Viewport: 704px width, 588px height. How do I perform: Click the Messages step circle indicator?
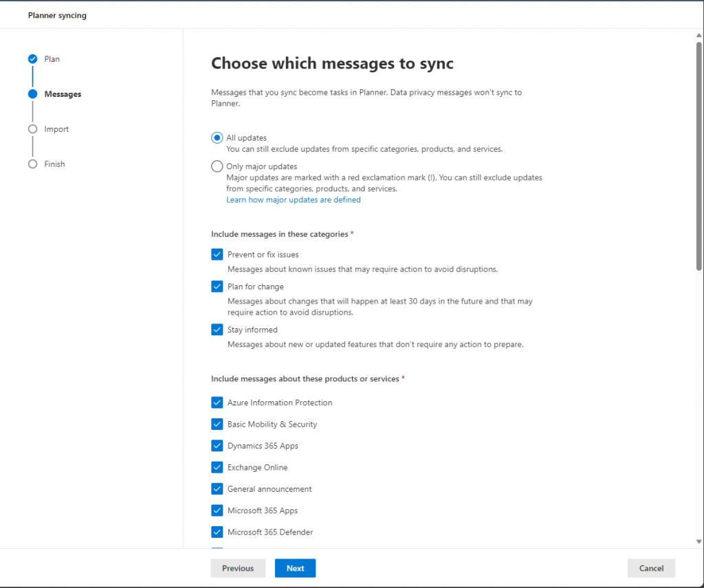pyautogui.click(x=32, y=94)
